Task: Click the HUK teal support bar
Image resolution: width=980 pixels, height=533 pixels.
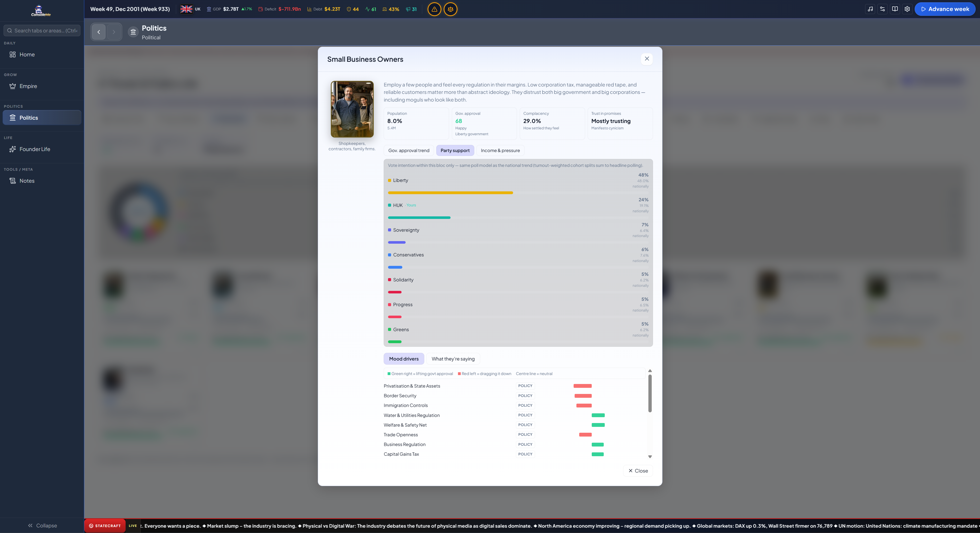Action: [419, 217]
